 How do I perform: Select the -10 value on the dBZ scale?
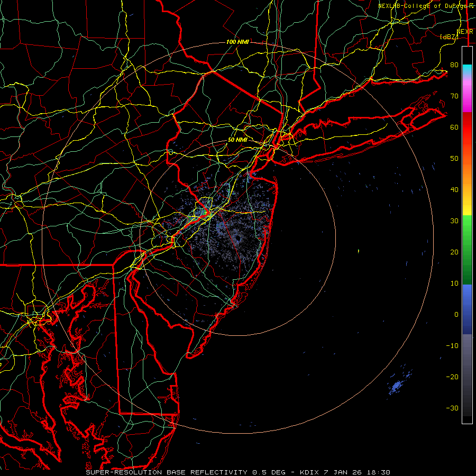click(452, 346)
